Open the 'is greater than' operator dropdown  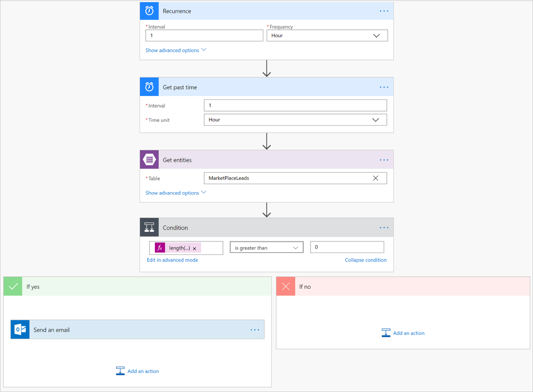click(x=266, y=247)
